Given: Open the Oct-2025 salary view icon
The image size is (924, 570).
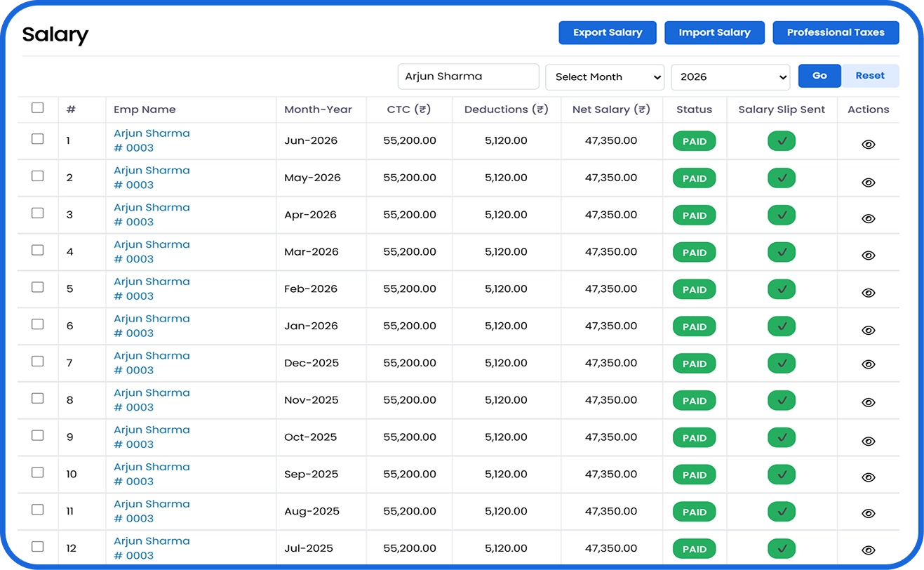Looking at the screenshot, I should click(868, 442).
